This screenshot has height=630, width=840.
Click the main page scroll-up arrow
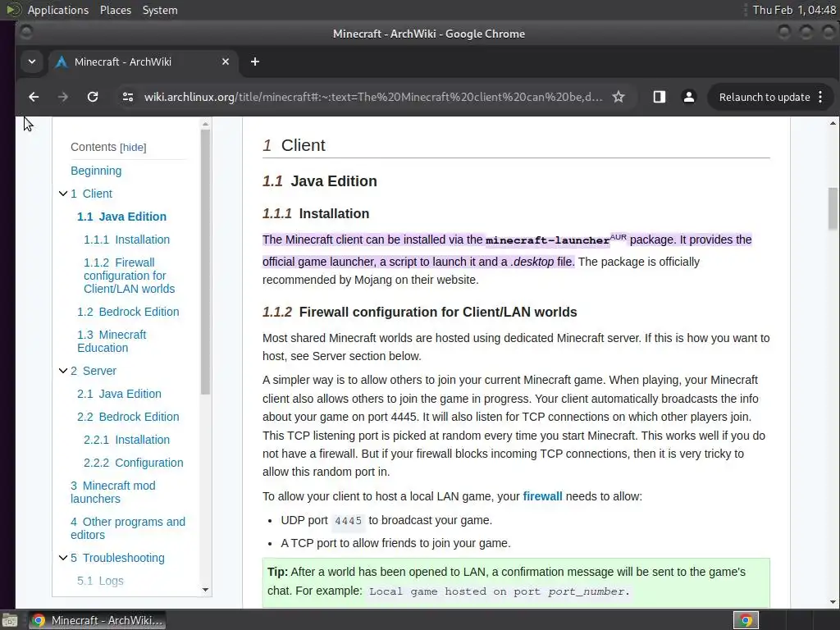coord(833,123)
